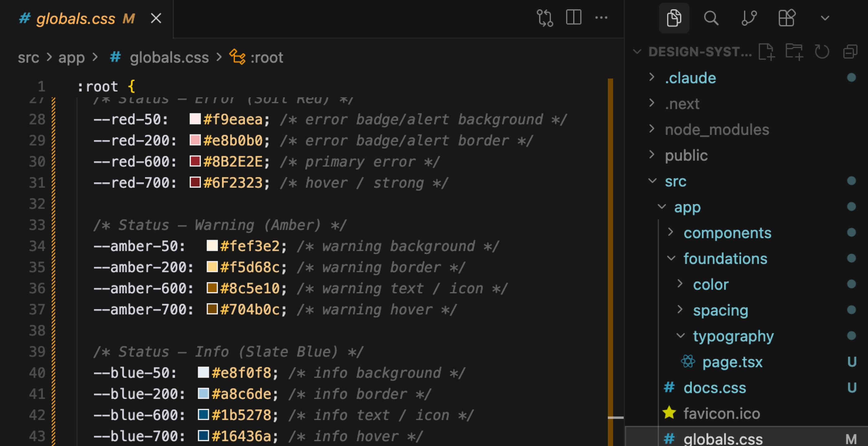Open the Search view icon
This screenshot has height=446, width=868.
point(711,18)
